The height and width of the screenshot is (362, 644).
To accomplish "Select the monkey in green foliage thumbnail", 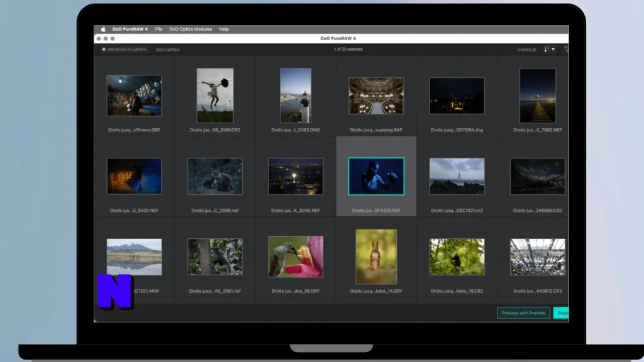I will click(x=457, y=256).
